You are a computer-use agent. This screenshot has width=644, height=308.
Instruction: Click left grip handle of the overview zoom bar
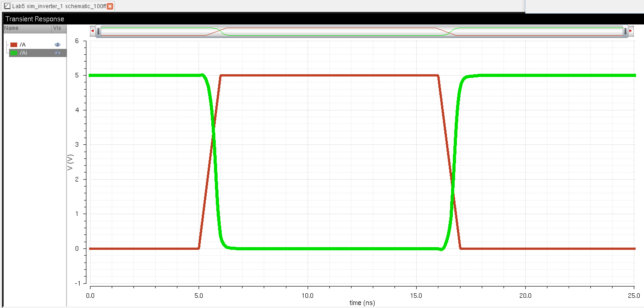coord(98,31)
